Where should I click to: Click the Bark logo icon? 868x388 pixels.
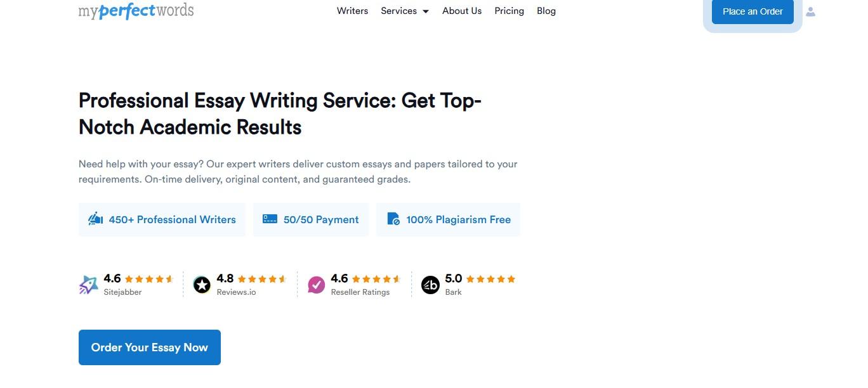pos(430,285)
